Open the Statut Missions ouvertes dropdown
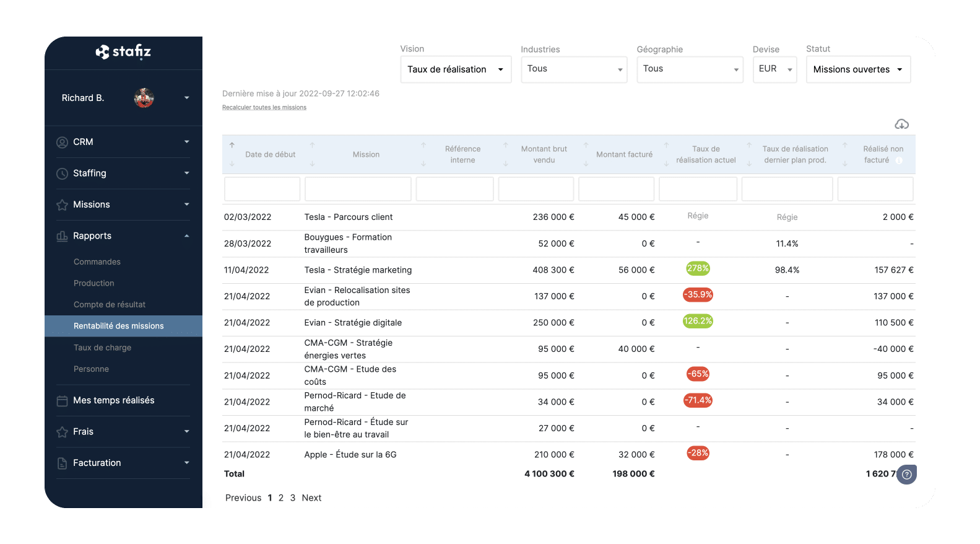Image resolution: width=980 pixels, height=544 pixels. pos(858,69)
